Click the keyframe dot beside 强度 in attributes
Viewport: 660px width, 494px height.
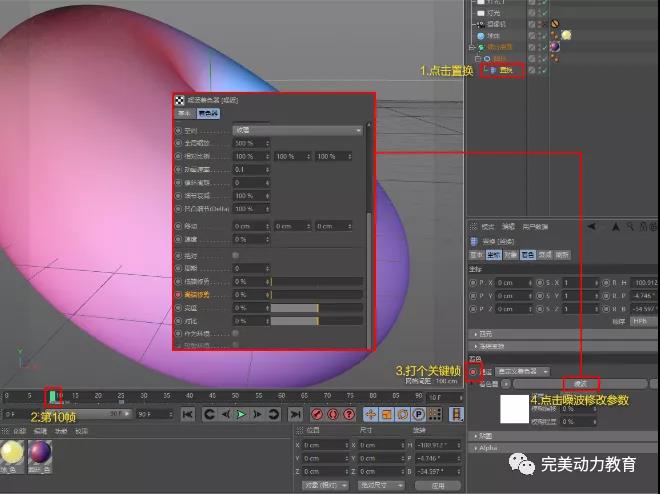click(473, 371)
